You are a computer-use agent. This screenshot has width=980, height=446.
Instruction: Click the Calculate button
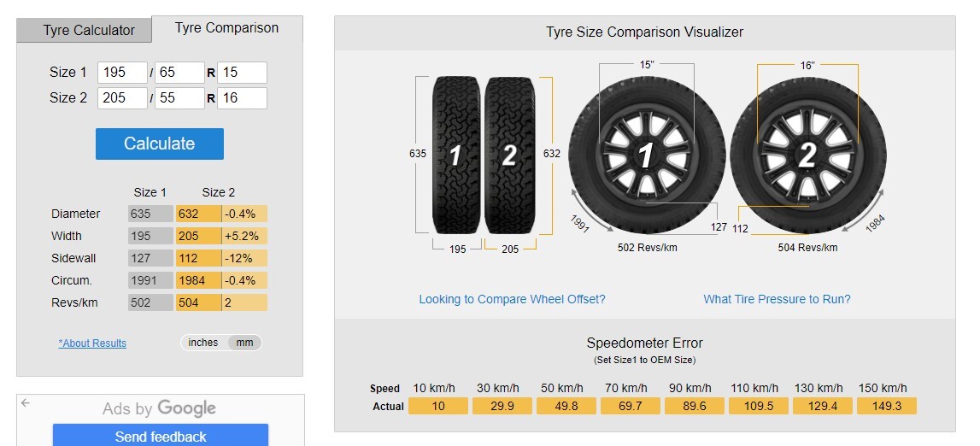pos(160,144)
